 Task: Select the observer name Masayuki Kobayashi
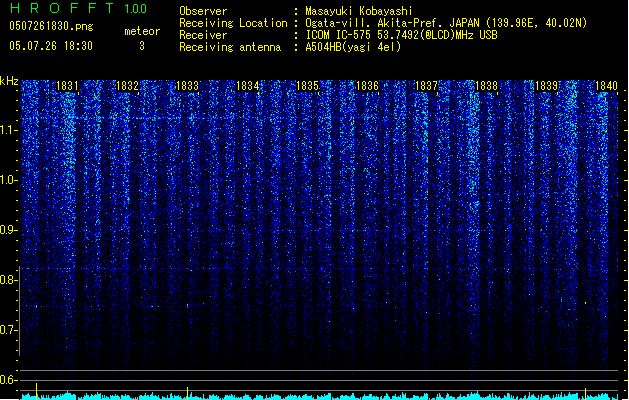pos(359,11)
